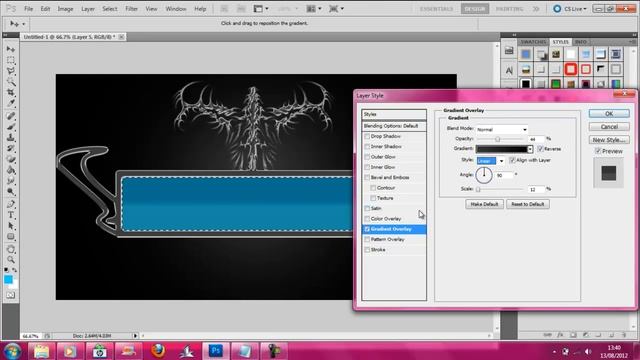Click OK in Layer Style dialog

pos(609,113)
